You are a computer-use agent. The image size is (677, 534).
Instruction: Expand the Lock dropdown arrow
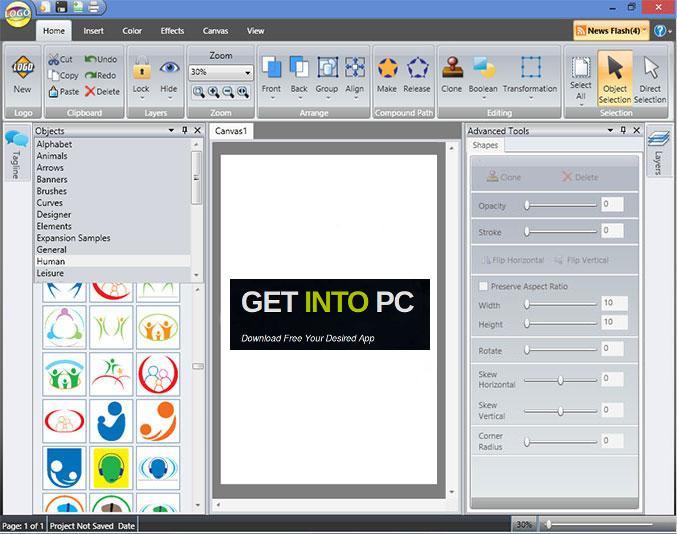(142, 98)
